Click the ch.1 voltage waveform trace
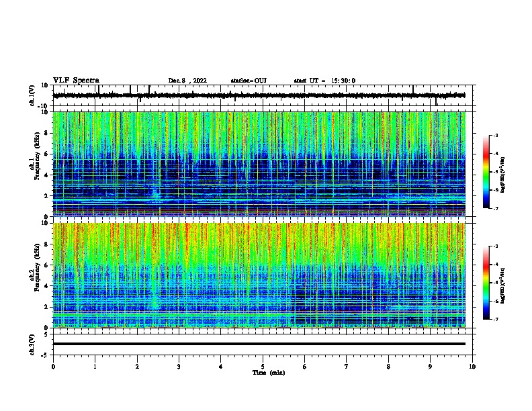 pos(259,95)
